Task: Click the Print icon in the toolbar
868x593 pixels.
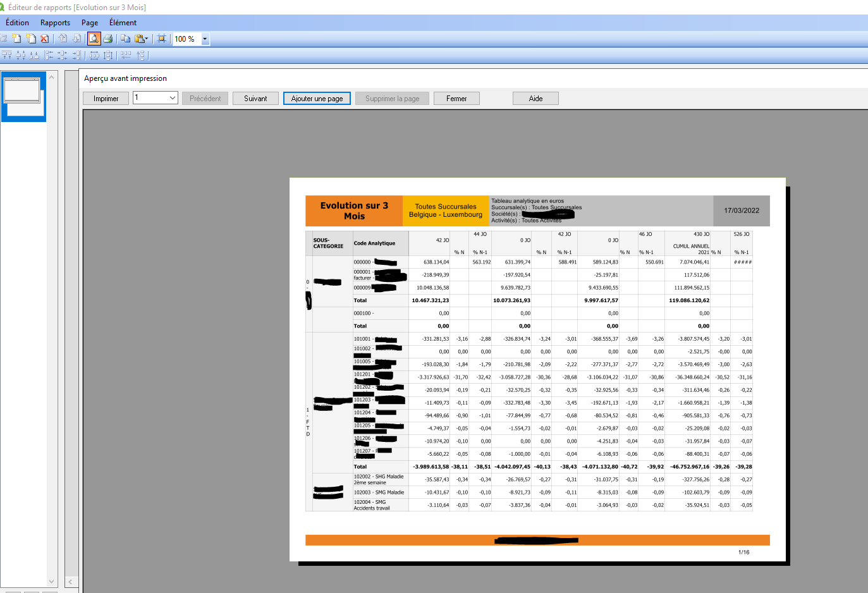Action: (x=108, y=39)
